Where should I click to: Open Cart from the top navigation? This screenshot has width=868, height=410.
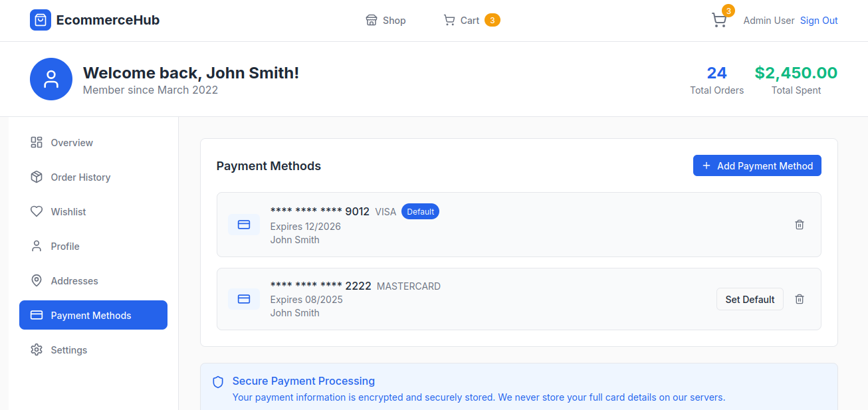click(x=469, y=21)
